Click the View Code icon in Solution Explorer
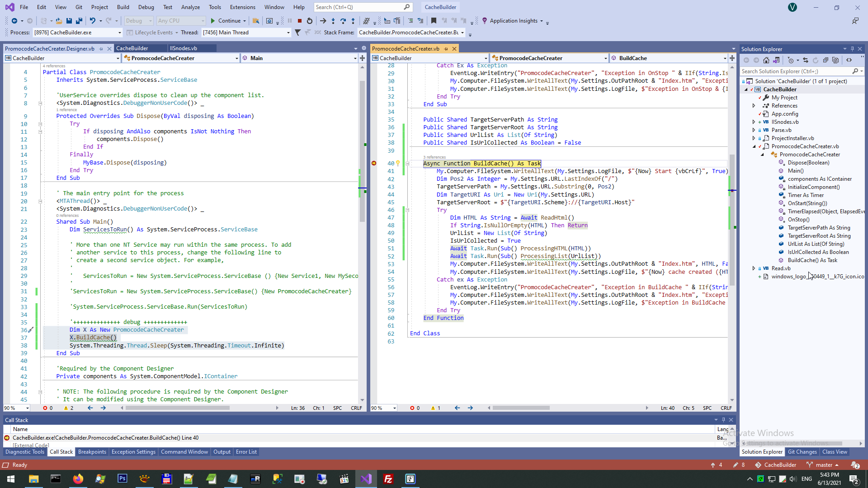The image size is (868, 488). 849,60
